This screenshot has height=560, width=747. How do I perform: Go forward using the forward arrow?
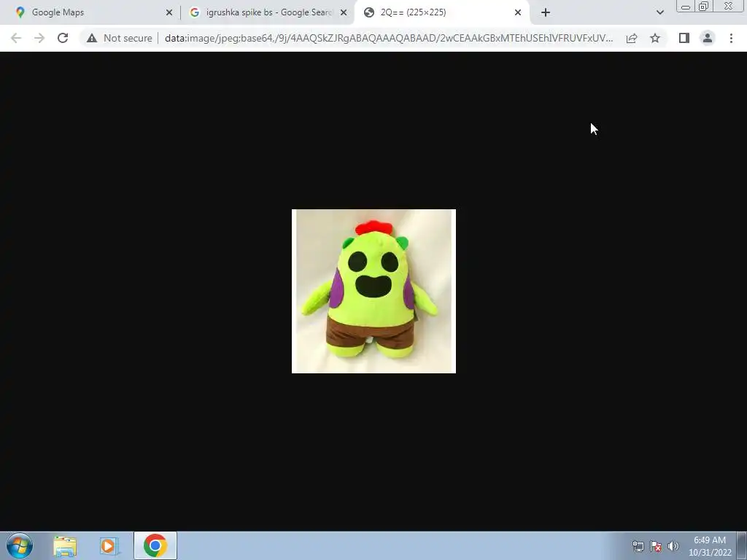click(39, 38)
